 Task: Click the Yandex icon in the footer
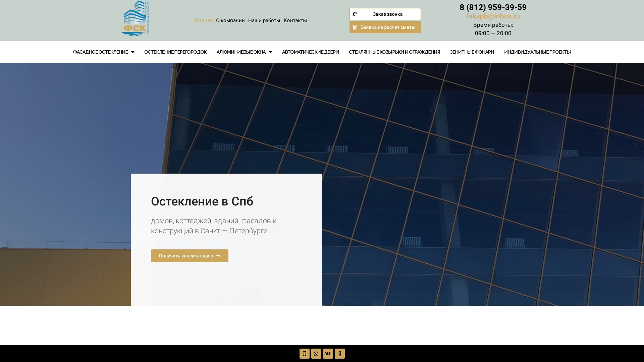pos(339,354)
